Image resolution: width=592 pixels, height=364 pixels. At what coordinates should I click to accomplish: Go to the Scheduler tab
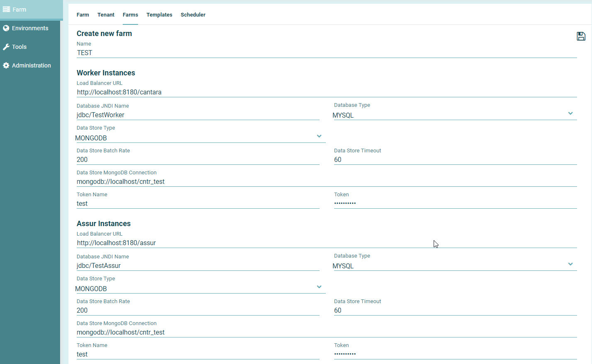click(x=193, y=14)
